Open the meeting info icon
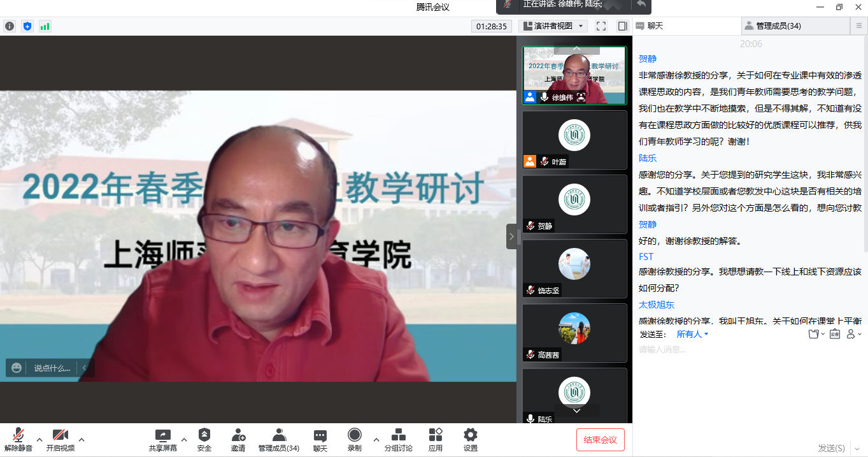868x457 pixels. pyautogui.click(x=10, y=26)
